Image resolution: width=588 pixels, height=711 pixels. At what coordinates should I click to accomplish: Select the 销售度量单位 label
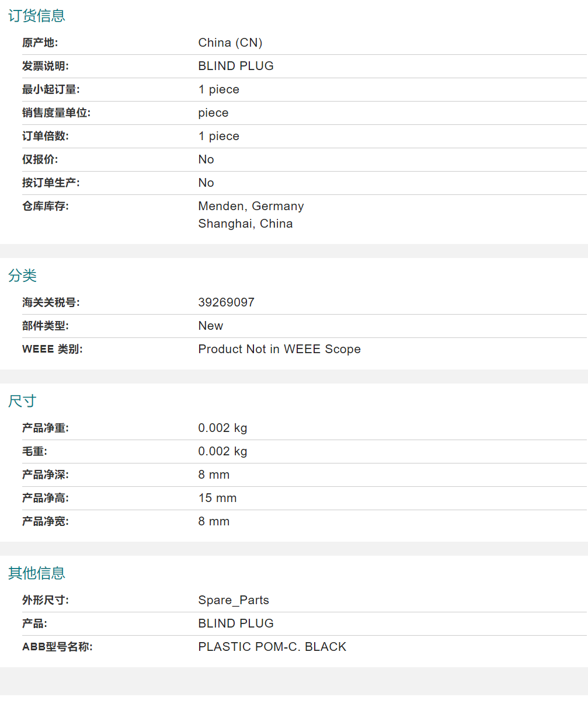[x=56, y=113]
